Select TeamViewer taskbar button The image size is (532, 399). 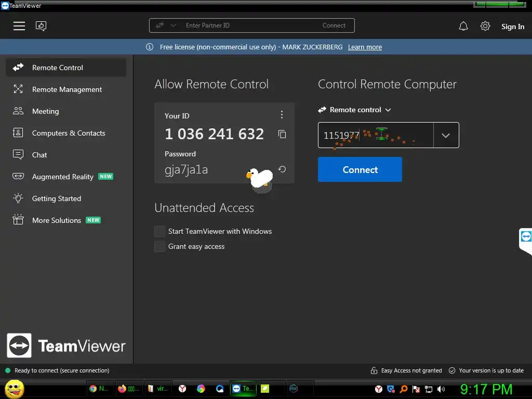[x=243, y=389]
